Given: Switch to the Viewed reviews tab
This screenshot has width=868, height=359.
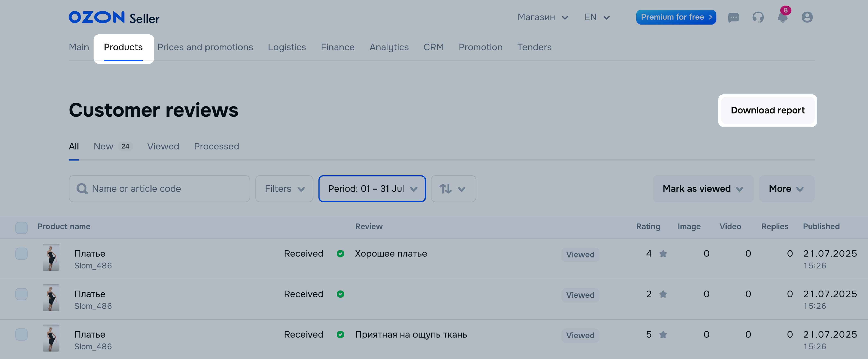Looking at the screenshot, I should (x=163, y=146).
